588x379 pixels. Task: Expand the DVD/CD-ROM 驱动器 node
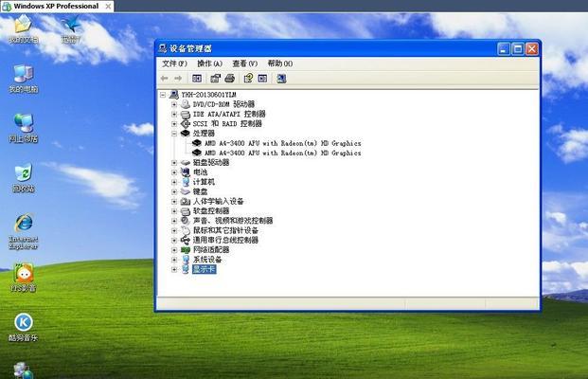(x=174, y=104)
